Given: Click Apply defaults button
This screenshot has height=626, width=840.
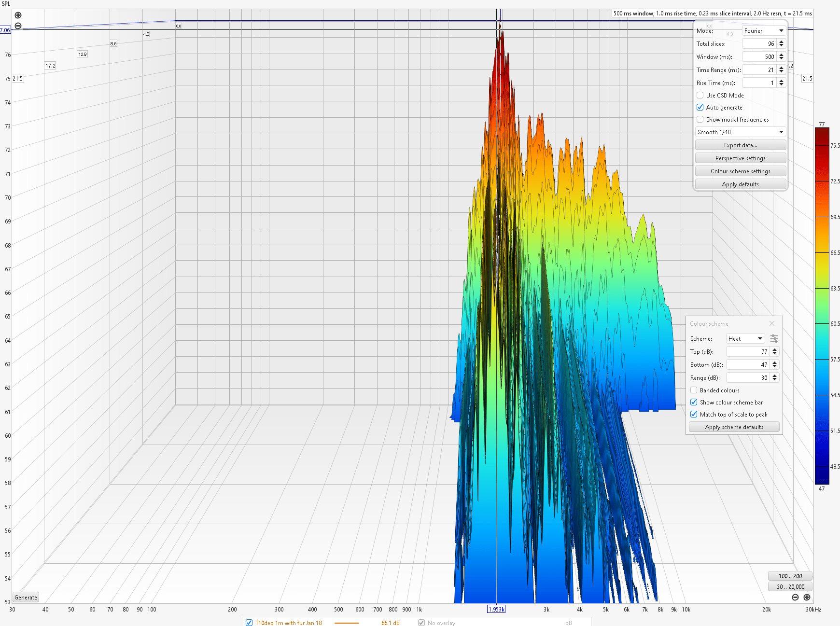Looking at the screenshot, I should (741, 184).
